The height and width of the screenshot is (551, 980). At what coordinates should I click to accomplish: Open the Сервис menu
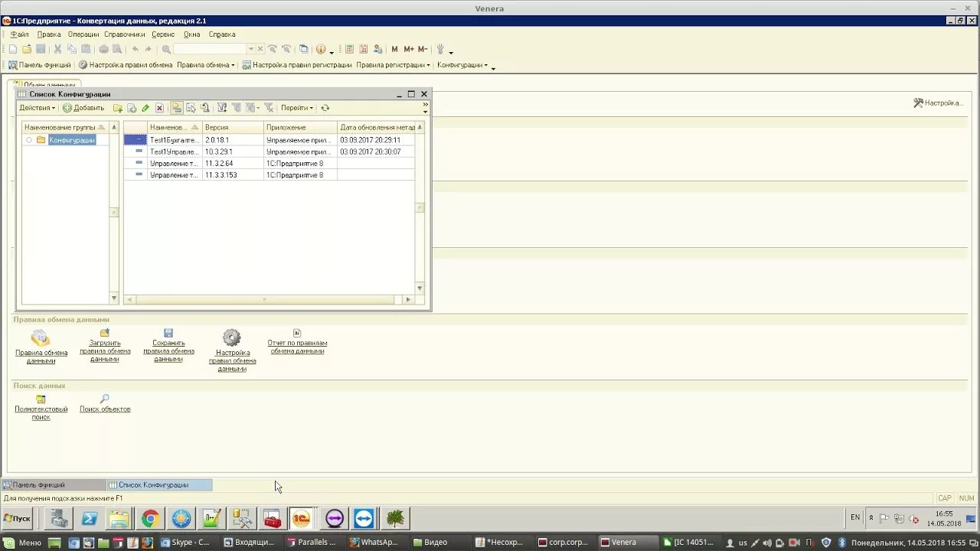pos(163,34)
